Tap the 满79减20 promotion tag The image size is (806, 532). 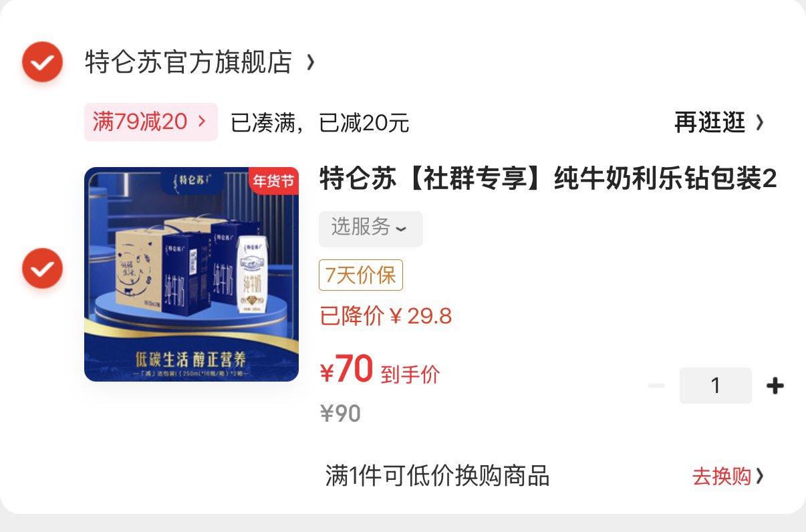click(151, 122)
